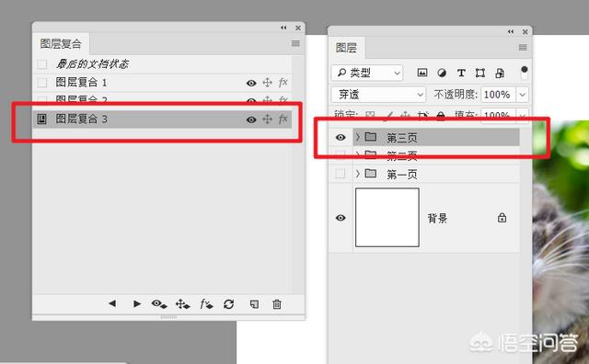Select the 图层 panel tab

click(346, 48)
